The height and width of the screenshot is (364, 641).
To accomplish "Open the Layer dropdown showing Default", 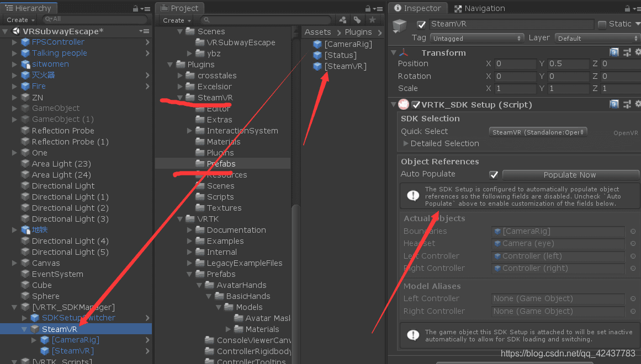I will pyautogui.click(x=597, y=39).
